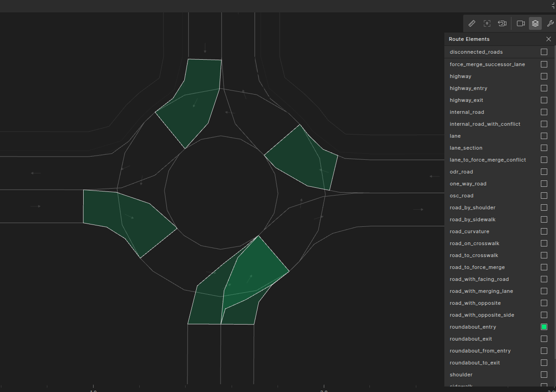Click the focus on object icon
Viewport: 556px width, 392px height.
pos(487,23)
